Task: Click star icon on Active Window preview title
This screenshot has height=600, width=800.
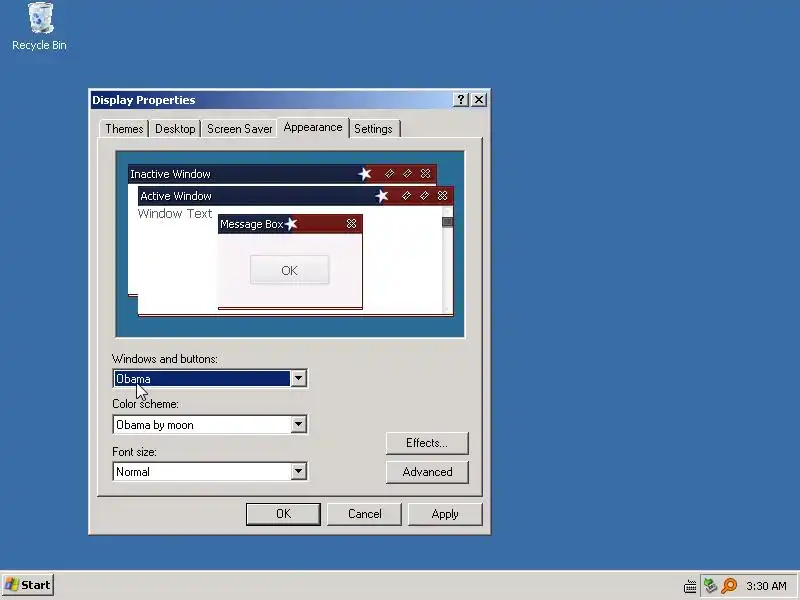Action: pyautogui.click(x=382, y=195)
